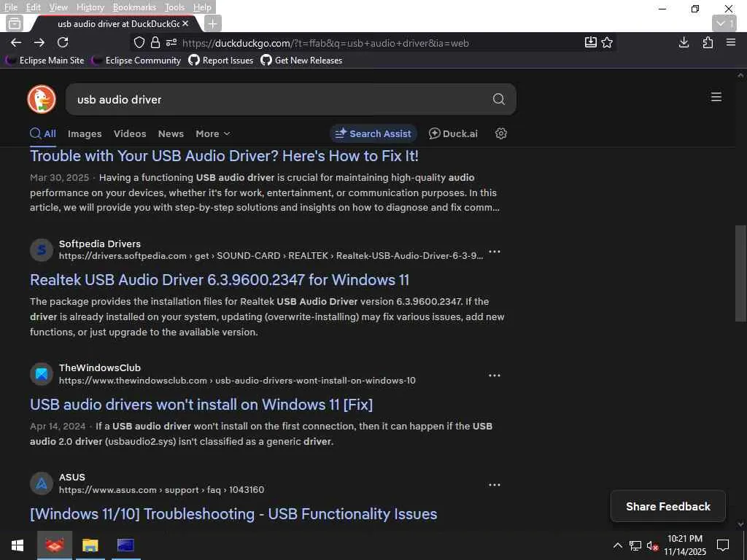Viewport: 747px width, 560px height.
Task: Open the Windows Start menu
Action: point(18,545)
